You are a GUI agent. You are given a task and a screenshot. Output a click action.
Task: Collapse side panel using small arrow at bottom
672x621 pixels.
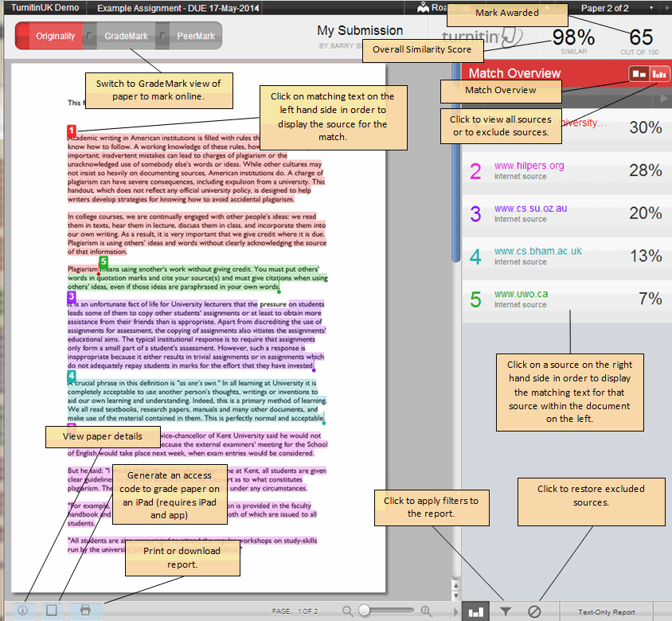click(456, 611)
